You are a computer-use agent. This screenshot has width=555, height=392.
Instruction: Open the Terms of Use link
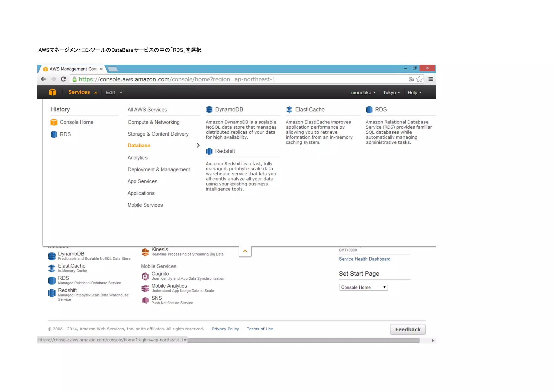[260, 329]
